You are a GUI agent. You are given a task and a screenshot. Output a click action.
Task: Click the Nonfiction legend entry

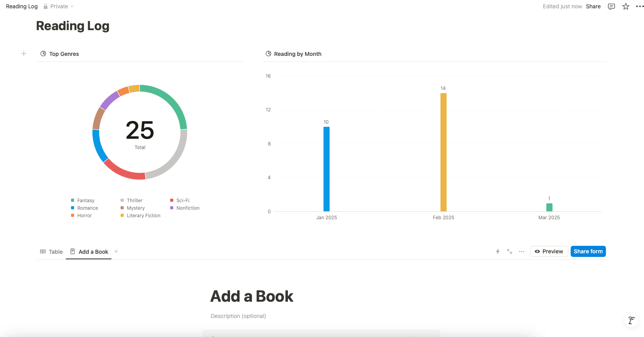pos(185,208)
